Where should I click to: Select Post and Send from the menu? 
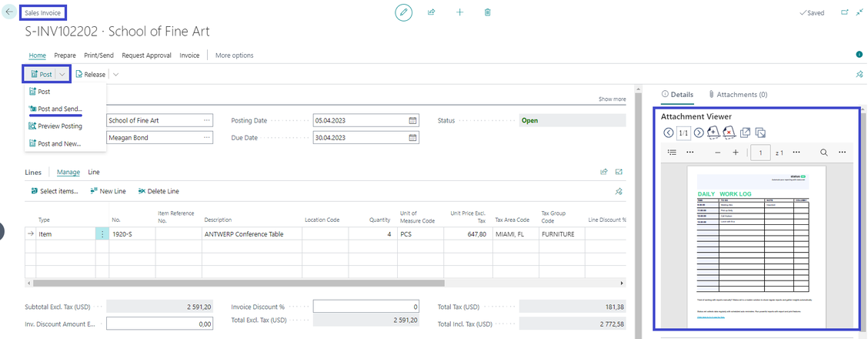[x=59, y=109]
